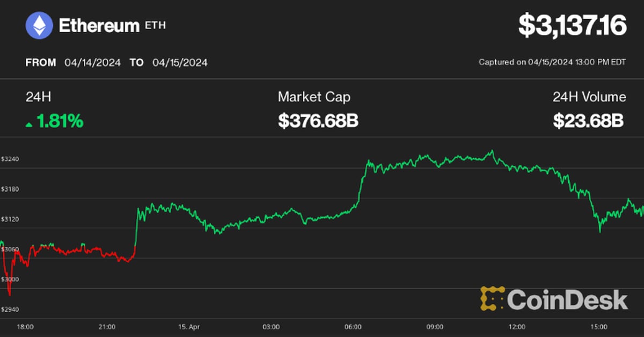Click the Ethereum coin name title
Viewport: 644px width, 337px height.
[x=99, y=26]
